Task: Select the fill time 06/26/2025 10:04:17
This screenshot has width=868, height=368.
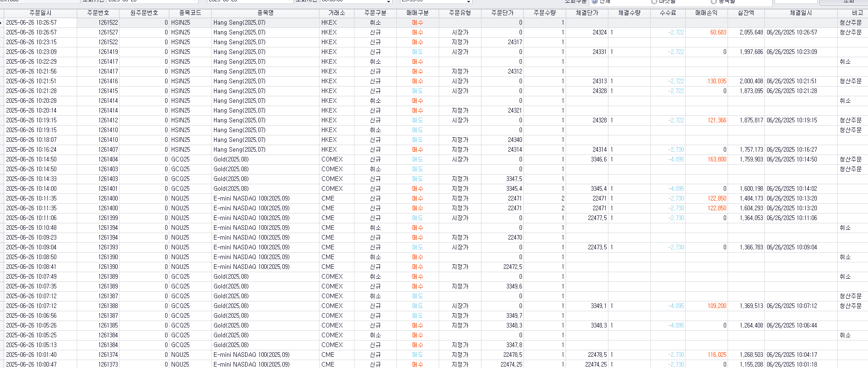Action: (792, 355)
